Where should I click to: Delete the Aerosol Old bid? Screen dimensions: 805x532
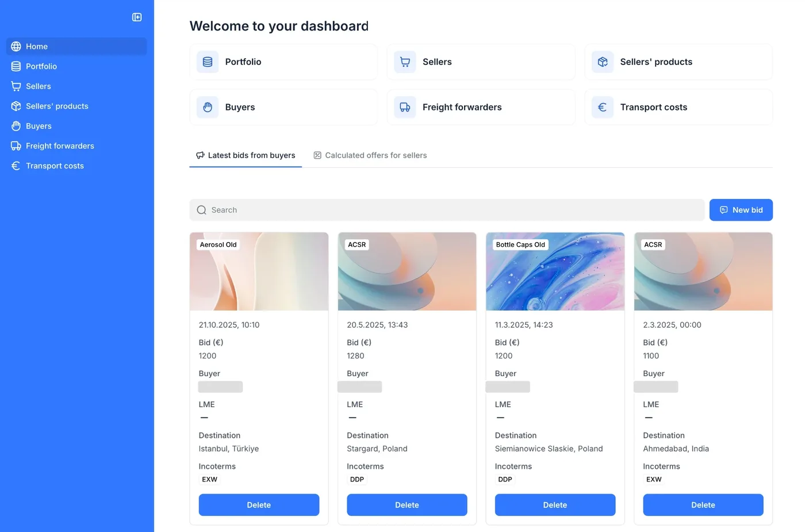coord(259,505)
